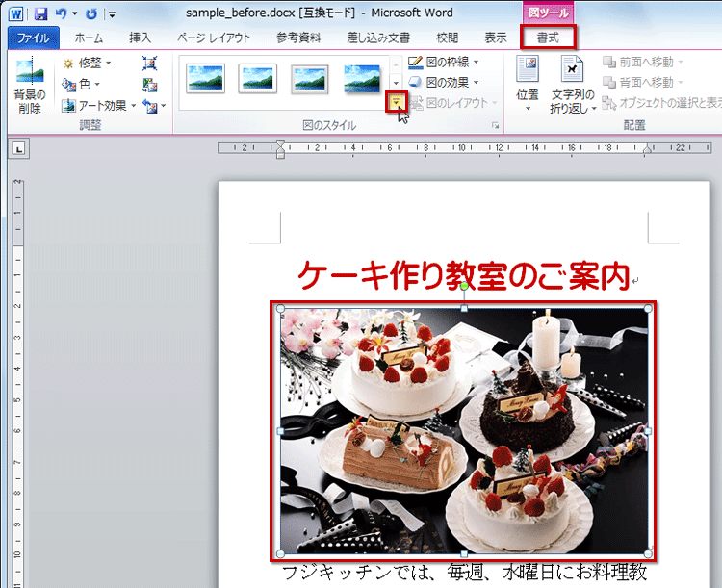The image size is (722, 588).
Task: Move to the next row of the picture styles gallery
Action: coord(396,83)
